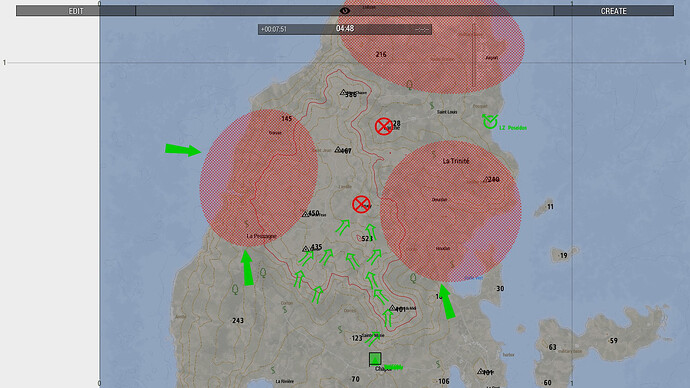690x388 pixels.
Task: Click the solid green arrow south of La Trinité zone
Action: coord(447,301)
